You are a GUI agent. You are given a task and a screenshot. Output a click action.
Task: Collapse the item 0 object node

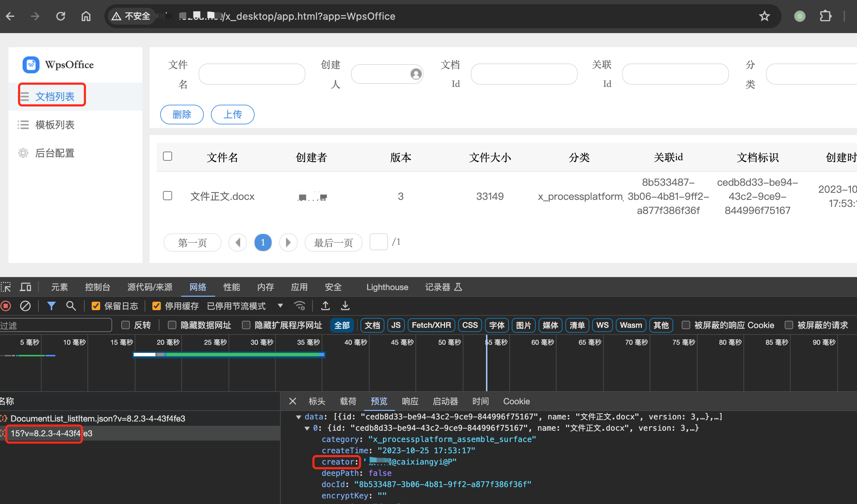pos(307,428)
